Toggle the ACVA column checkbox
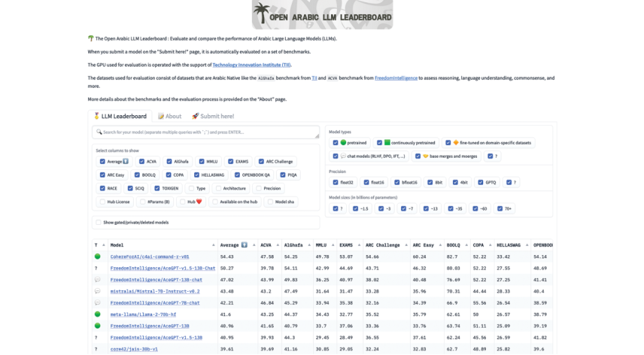This screenshot has height=355, width=644. pyautogui.click(x=141, y=162)
